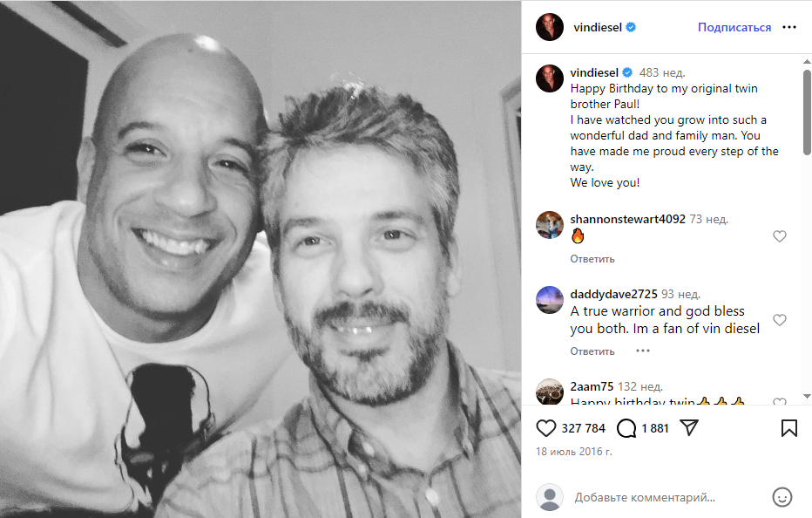Reply to daddydave2725 via Ответить
812x518 pixels.
pyautogui.click(x=592, y=351)
